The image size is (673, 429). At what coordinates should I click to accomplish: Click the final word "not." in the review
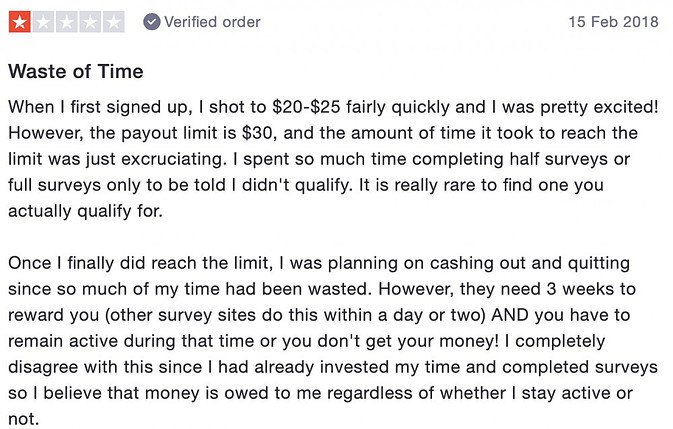tap(24, 419)
